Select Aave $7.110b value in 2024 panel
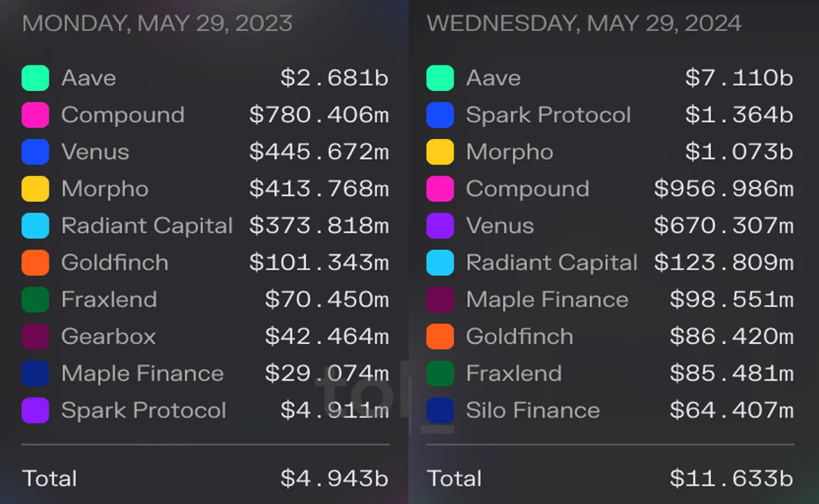The height and width of the screenshot is (504, 819). coord(739,79)
